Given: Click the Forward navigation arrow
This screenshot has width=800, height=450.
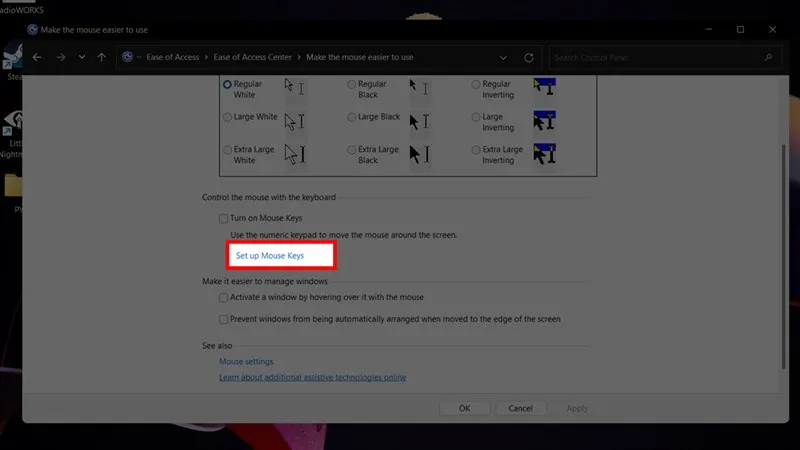Looking at the screenshot, I should click(60, 57).
